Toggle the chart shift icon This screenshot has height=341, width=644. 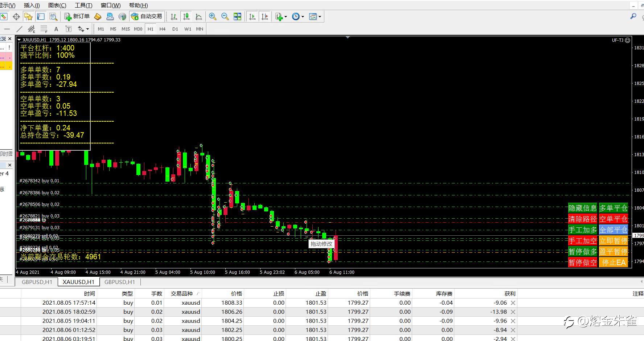point(265,17)
